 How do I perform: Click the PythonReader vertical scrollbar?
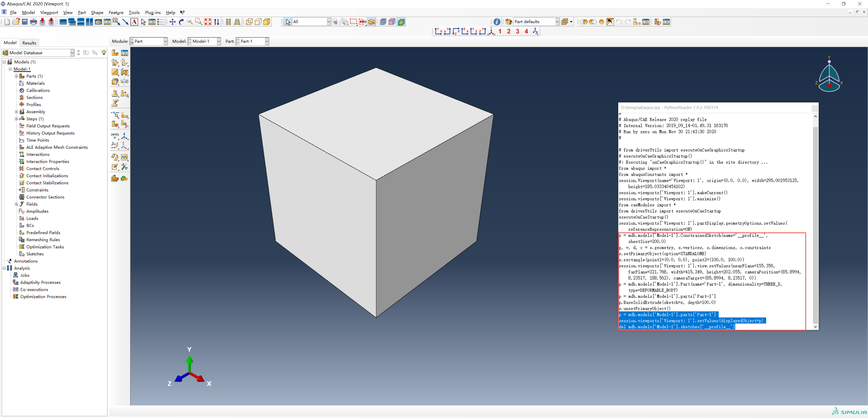815,222
